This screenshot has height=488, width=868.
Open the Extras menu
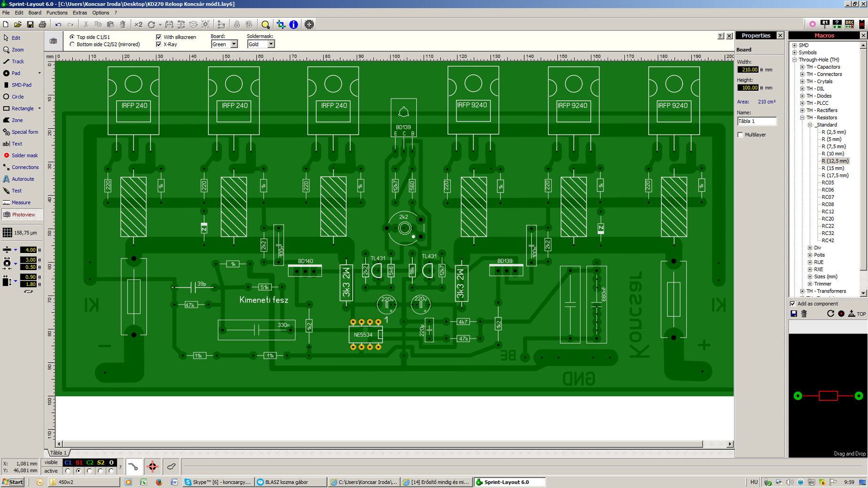[80, 13]
